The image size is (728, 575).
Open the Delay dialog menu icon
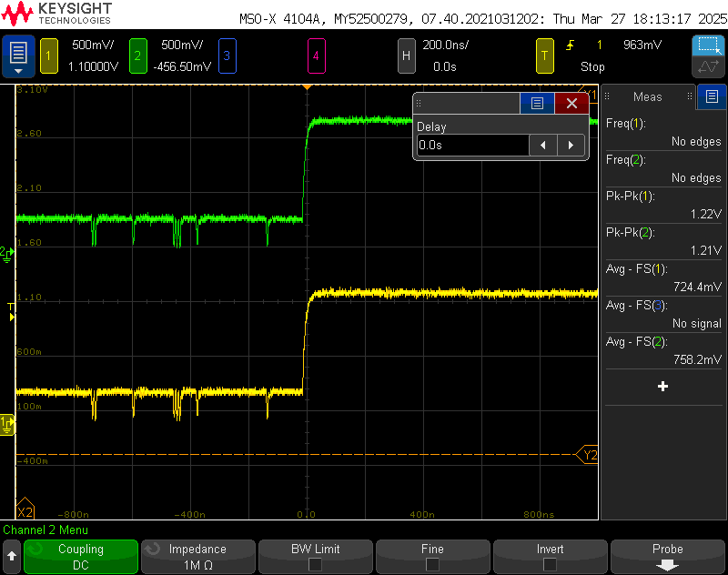537,103
